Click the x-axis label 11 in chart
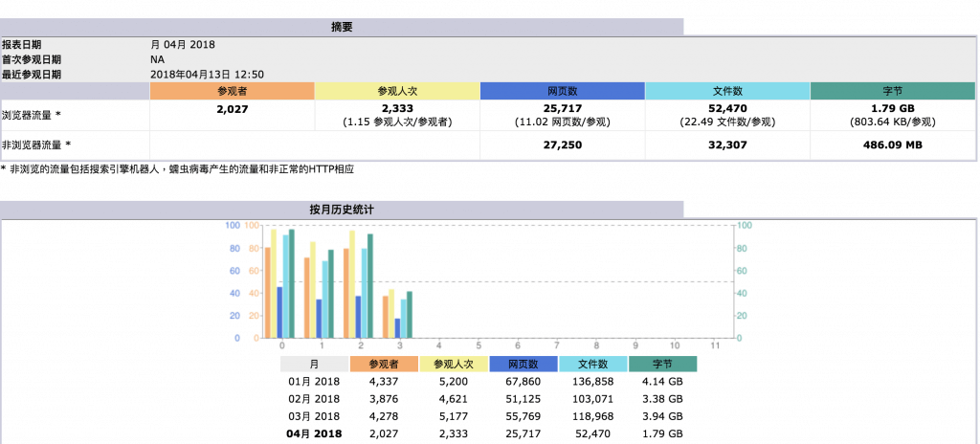The width and height of the screenshot is (980, 444). (x=716, y=345)
